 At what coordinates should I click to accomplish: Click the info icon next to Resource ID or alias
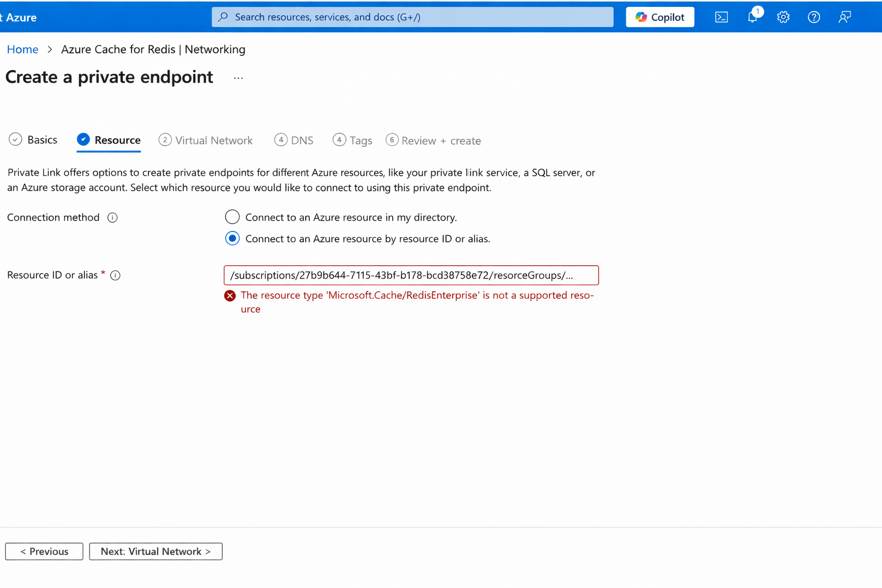pyautogui.click(x=115, y=276)
